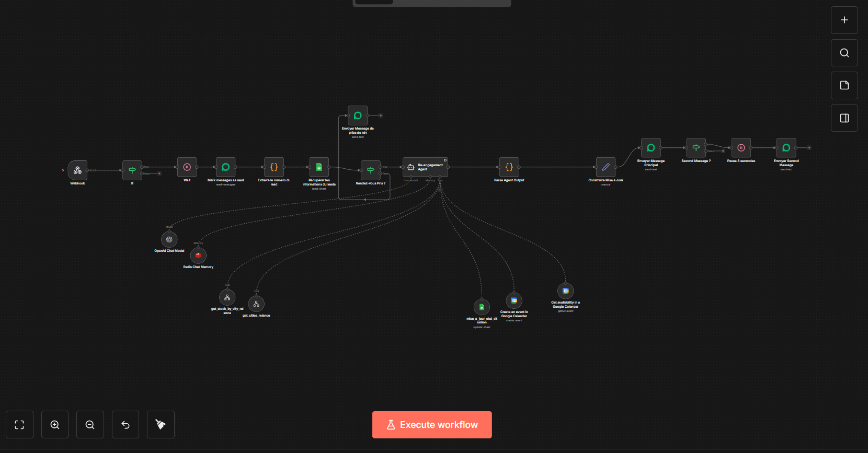Open the Rendez-vous Pris ? if node

point(371,170)
